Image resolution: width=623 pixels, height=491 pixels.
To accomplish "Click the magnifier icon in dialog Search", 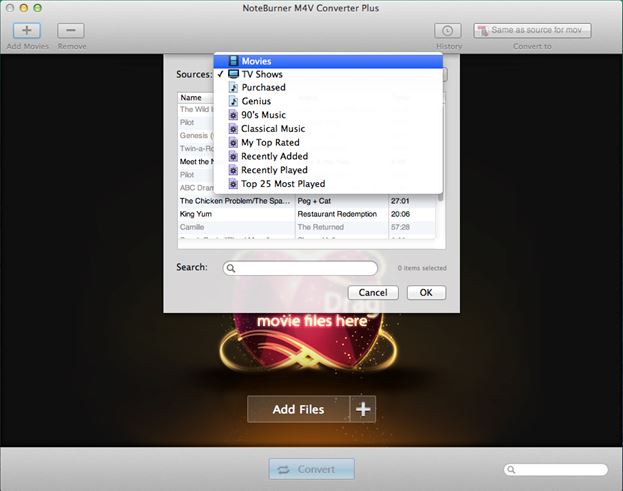I will point(231,269).
